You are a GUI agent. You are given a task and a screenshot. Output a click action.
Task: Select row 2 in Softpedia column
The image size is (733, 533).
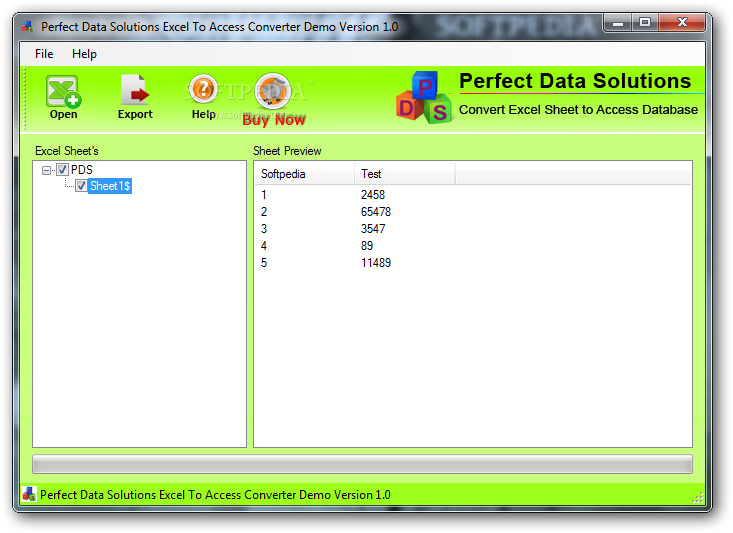[x=264, y=212]
